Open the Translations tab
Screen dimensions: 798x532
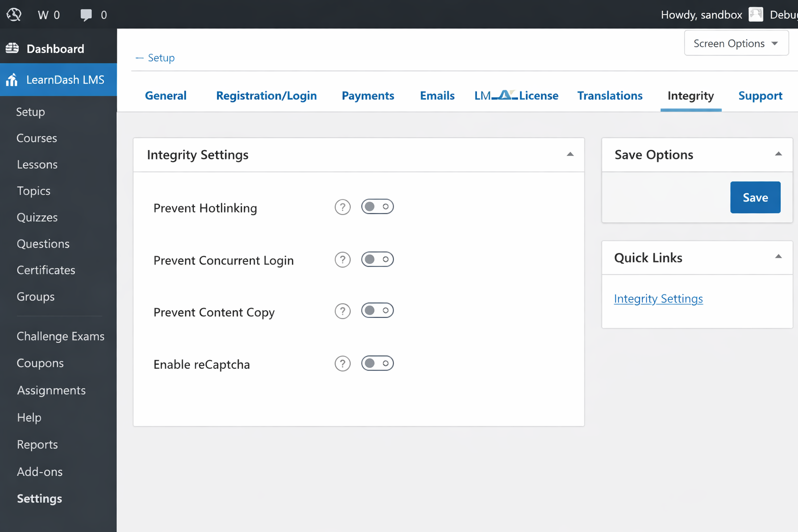click(609, 96)
